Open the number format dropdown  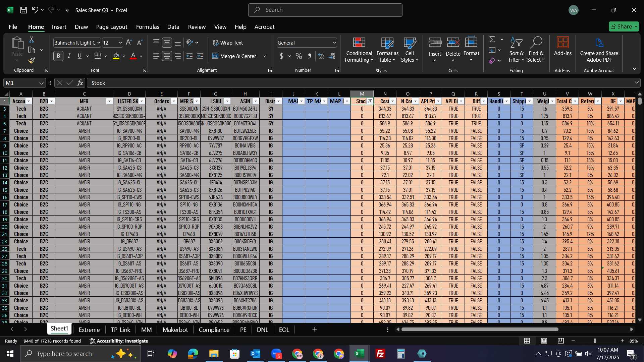pyautogui.click(x=334, y=43)
